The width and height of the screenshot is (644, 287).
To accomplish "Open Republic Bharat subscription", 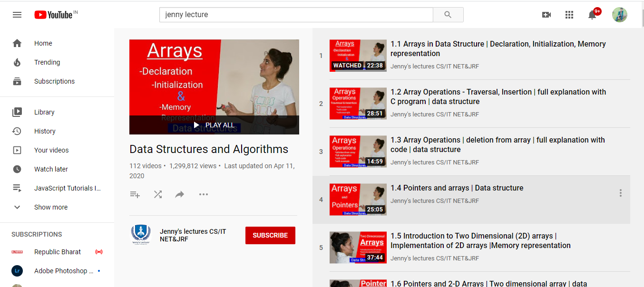I will [x=57, y=252].
